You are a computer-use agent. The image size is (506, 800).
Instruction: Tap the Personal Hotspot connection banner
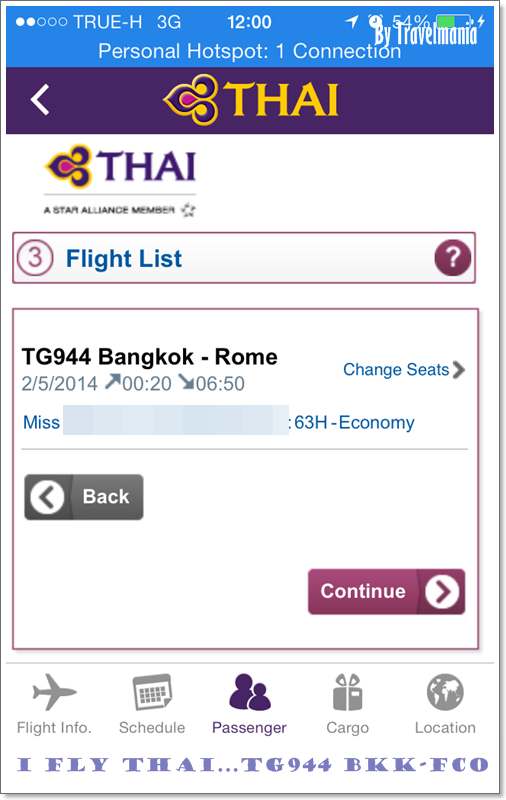[x=249, y=51]
